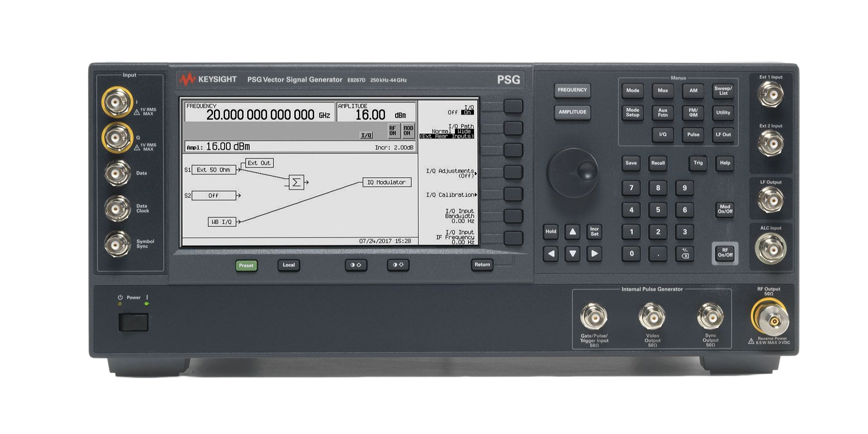Open the Sweep/List menu
This screenshot has height=434, width=868.
coord(723,91)
